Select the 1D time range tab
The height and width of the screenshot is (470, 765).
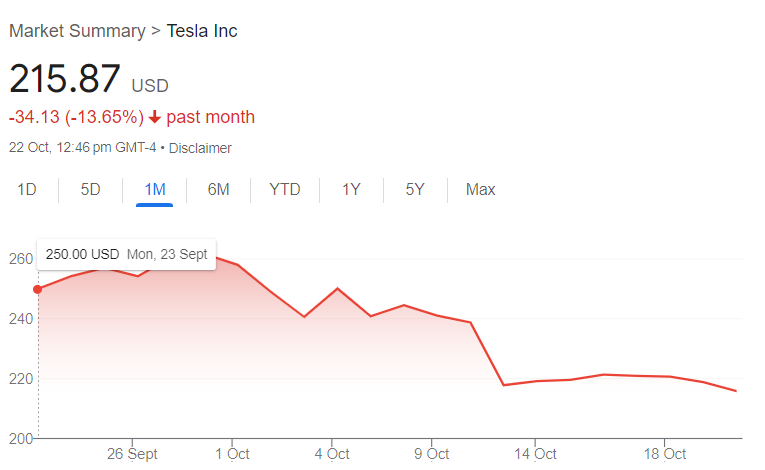tap(27, 189)
